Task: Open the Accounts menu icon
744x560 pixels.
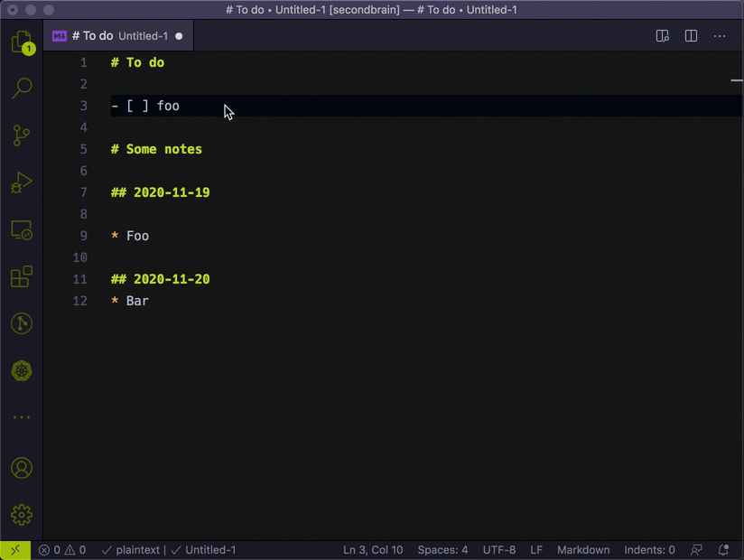Action: (x=21, y=468)
